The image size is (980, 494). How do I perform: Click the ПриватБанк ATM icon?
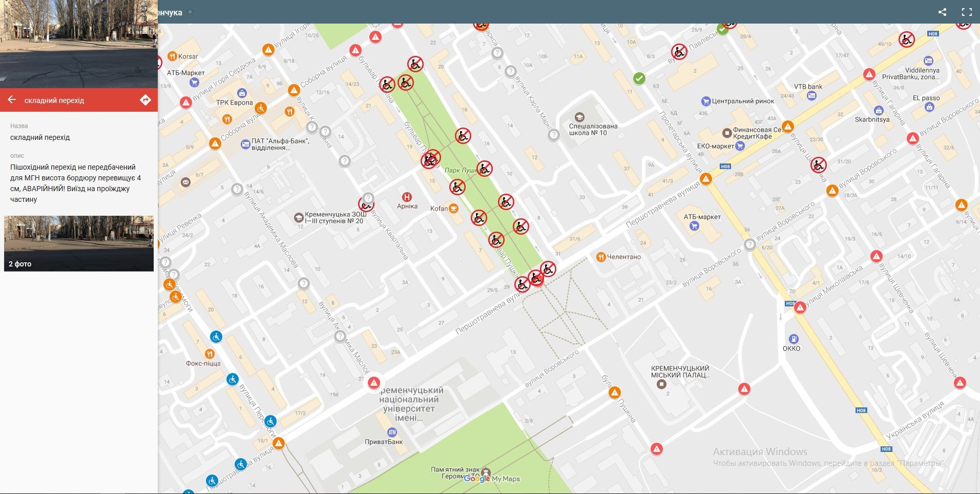pyautogui.click(x=392, y=432)
